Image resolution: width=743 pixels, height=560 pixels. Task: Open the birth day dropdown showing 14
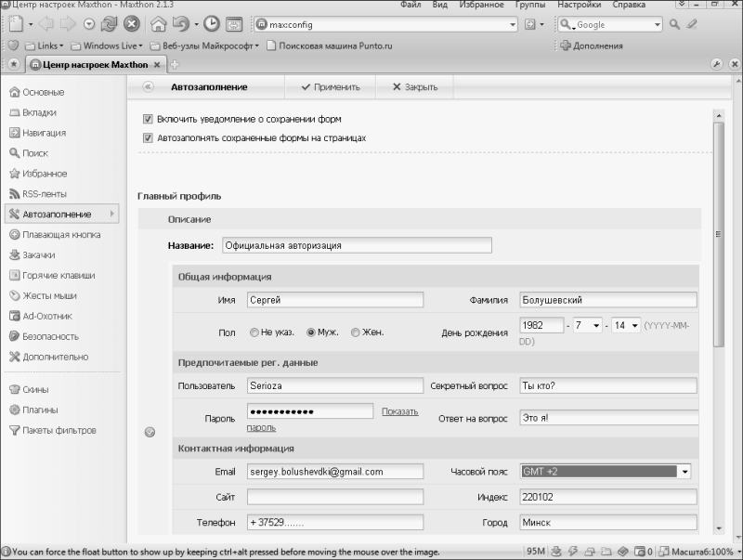626,325
